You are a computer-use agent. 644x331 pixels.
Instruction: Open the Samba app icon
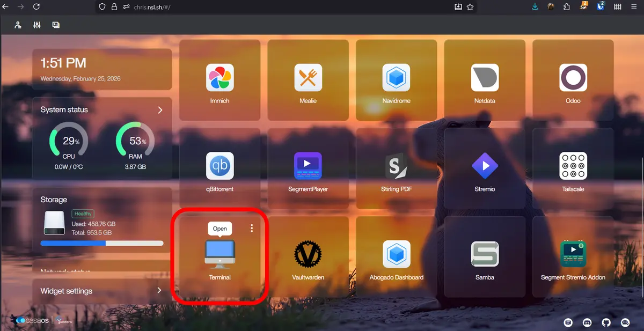click(x=485, y=254)
